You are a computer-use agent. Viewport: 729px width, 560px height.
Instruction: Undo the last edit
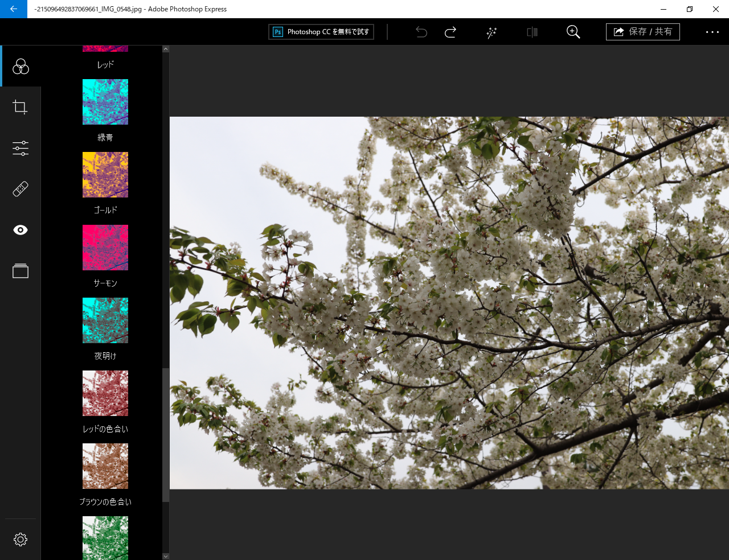[x=421, y=32]
